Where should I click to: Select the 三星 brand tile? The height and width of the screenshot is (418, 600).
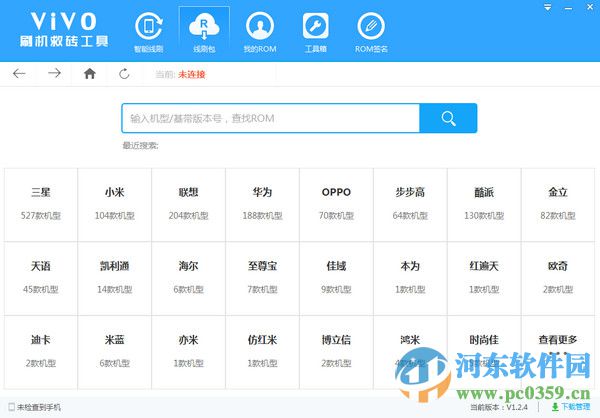(41, 205)
